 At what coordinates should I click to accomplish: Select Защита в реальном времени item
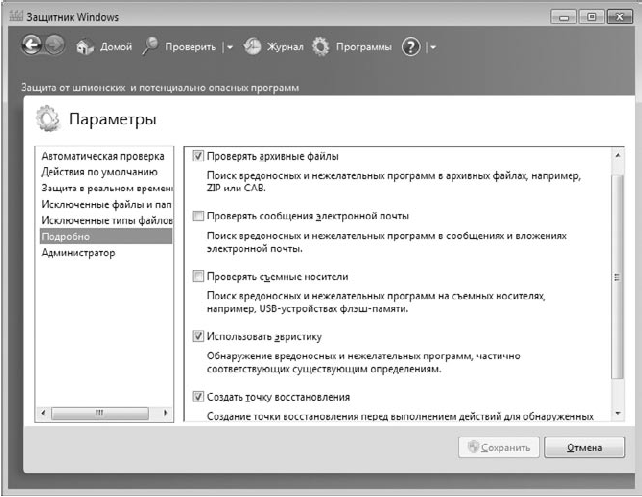click(x=106, y=188)
